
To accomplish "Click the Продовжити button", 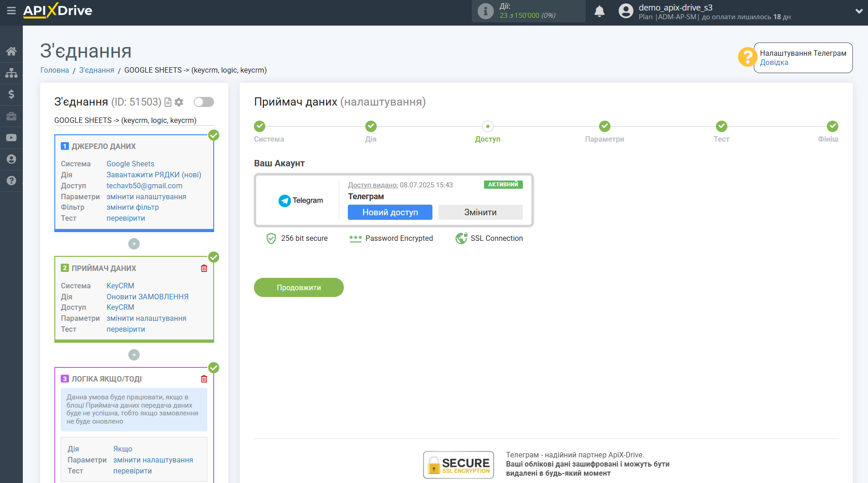I will 299,287.
